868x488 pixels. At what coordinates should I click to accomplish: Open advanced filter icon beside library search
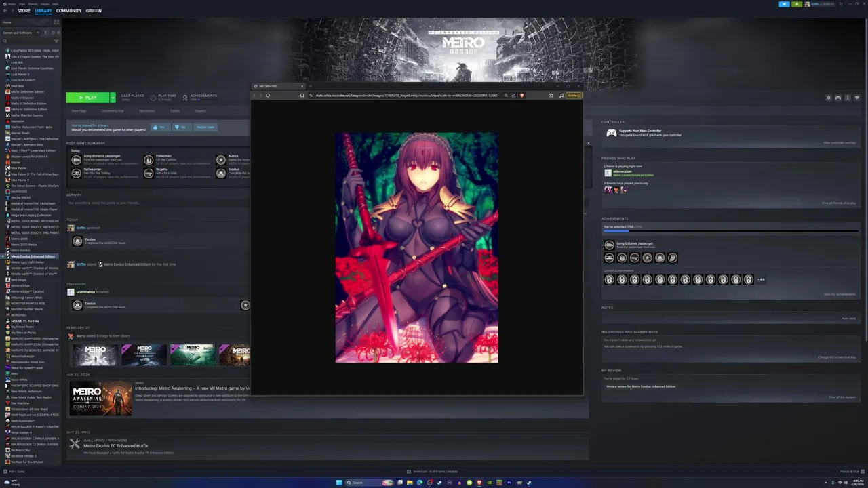point(57,41)
